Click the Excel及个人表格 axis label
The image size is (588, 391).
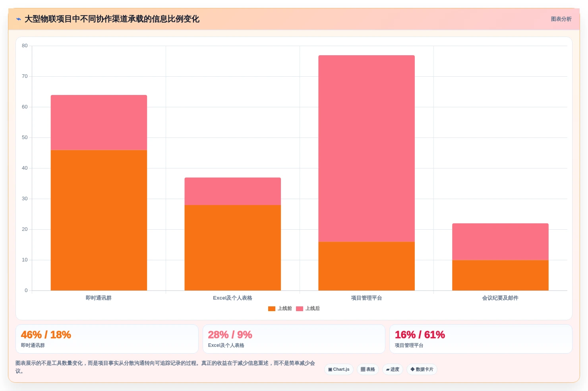point(233,298)
